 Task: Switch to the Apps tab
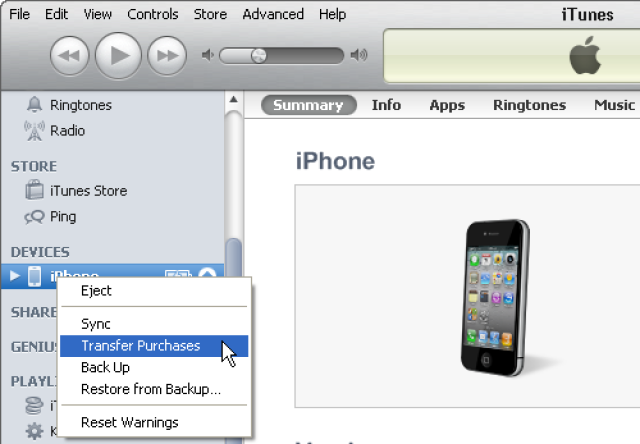click(447, 105)
